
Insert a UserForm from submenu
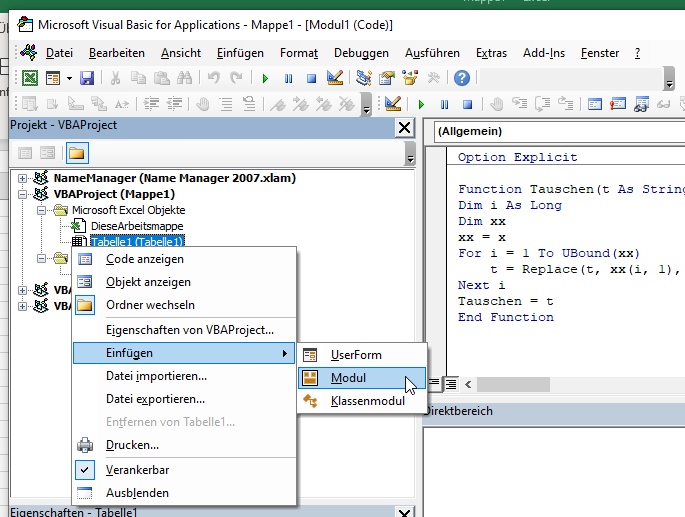point(362,355)
